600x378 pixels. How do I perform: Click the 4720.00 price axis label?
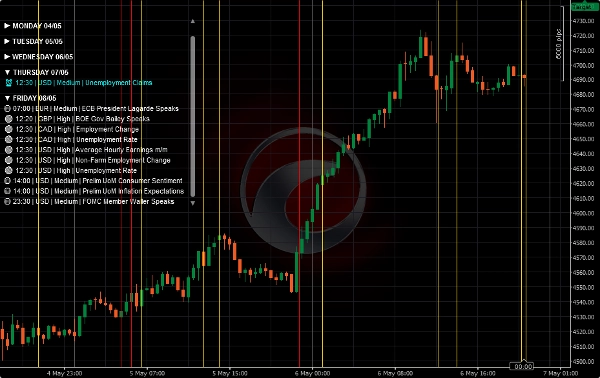pos(584,36)
